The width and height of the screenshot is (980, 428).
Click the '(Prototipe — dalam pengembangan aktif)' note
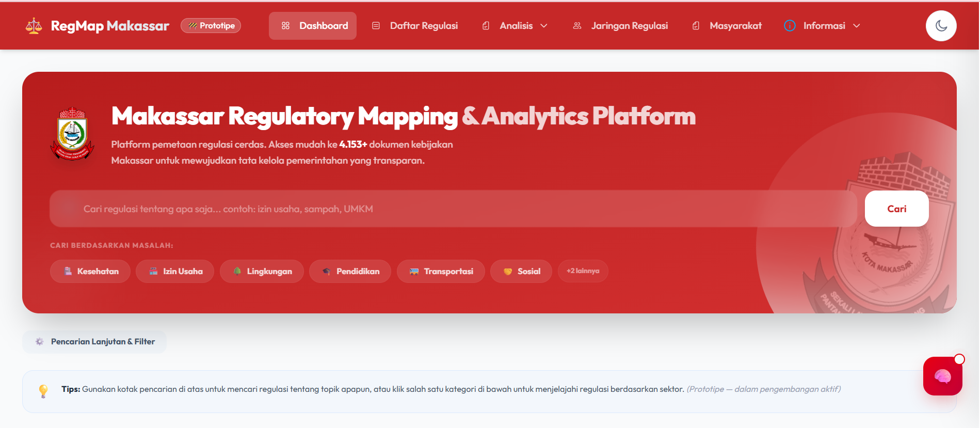[764, 389]
